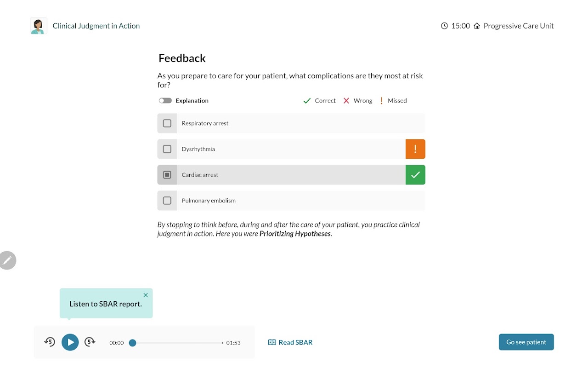Open the Read SBAR link

[290, 342]
